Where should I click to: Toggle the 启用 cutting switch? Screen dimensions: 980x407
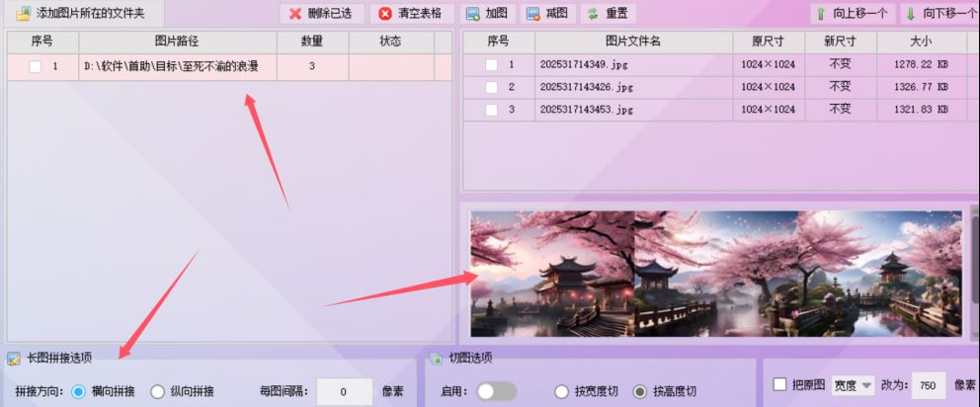coord(496,391)
